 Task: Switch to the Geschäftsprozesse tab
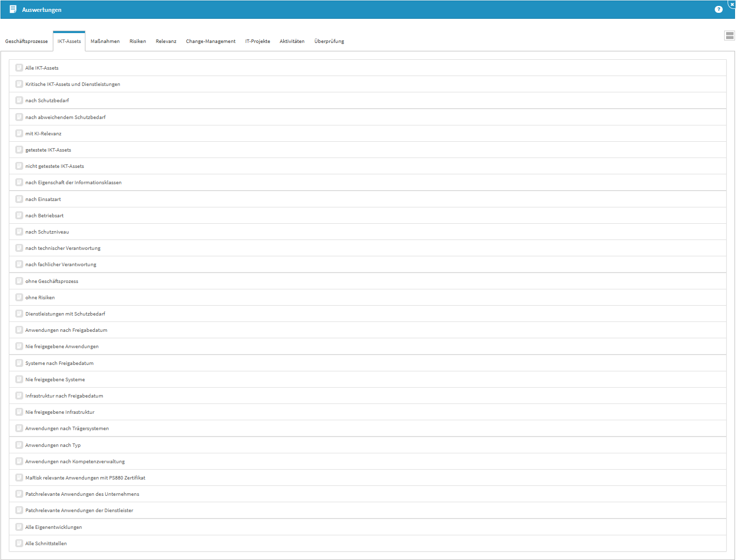27,41
